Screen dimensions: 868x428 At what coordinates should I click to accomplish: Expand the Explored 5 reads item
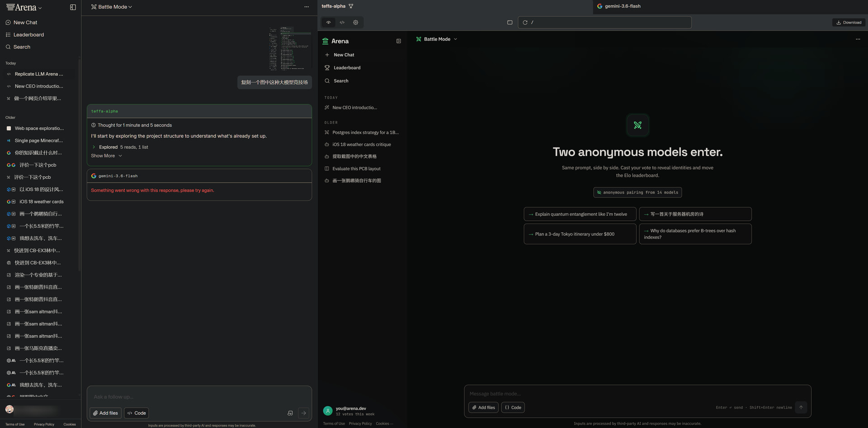click(120, 147)
